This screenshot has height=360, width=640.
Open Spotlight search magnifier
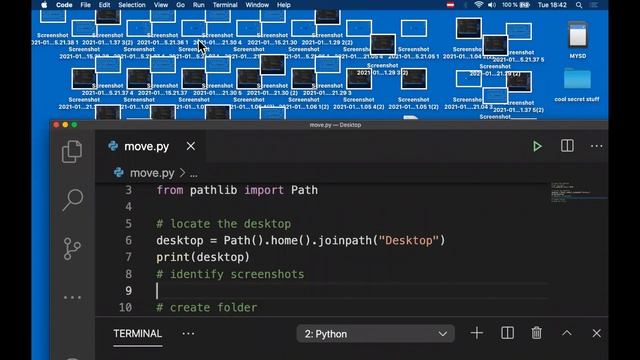click(x=579, y=5)
